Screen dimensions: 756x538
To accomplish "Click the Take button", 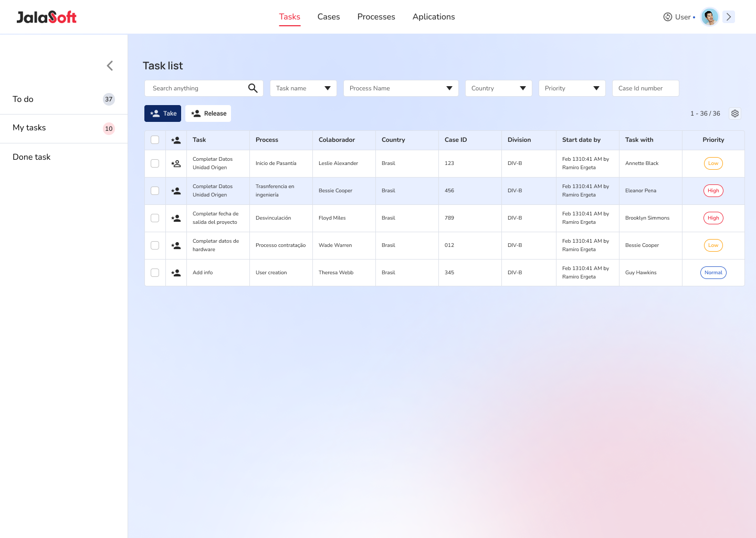I will click(163, 113).
